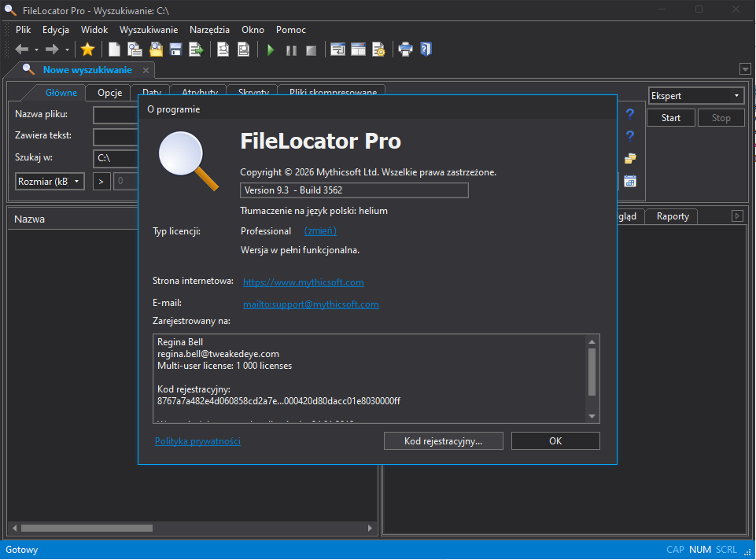Click the Regina Bell registered name text

180,342
